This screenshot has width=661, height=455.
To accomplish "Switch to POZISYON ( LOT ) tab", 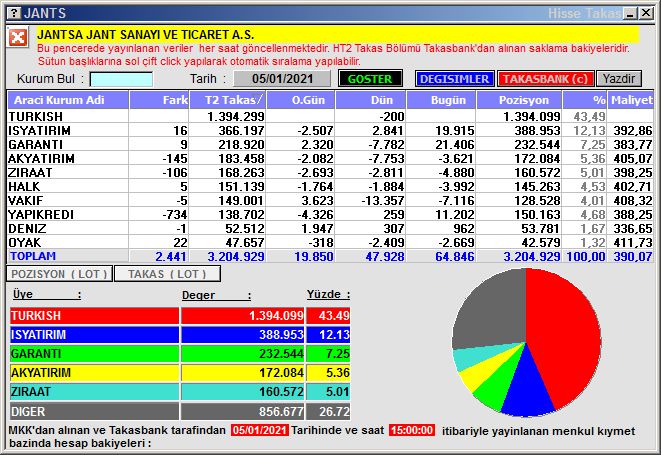I will point(59,274).
